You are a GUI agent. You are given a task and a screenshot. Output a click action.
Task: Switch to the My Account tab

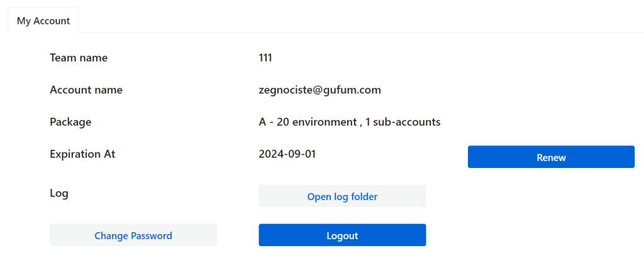[x=43, y=21]
